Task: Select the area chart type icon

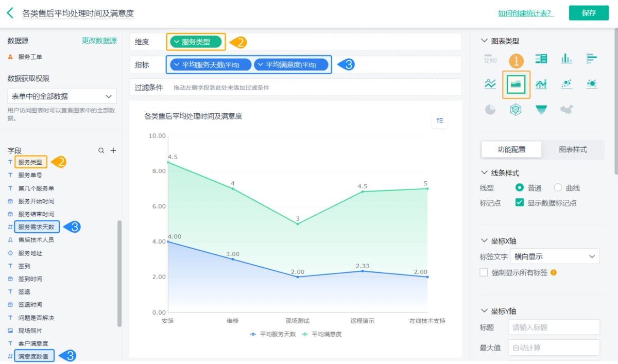Action: [516, 84]
